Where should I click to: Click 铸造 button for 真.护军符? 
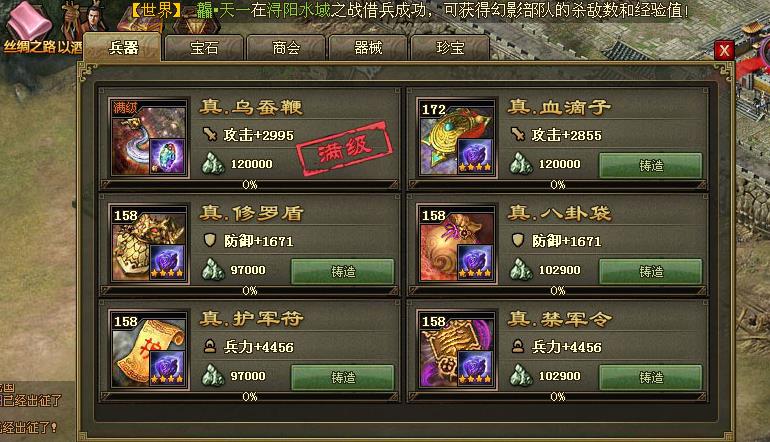click(343, 377)
